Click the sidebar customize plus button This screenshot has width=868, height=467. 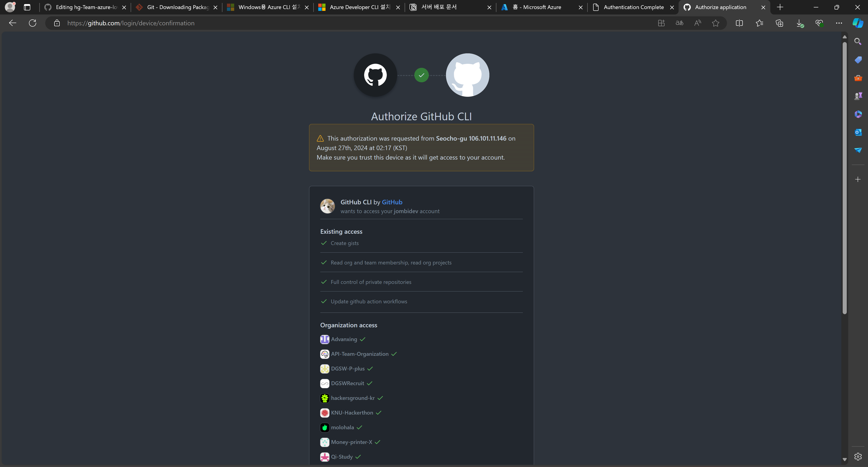click(858, 179)
